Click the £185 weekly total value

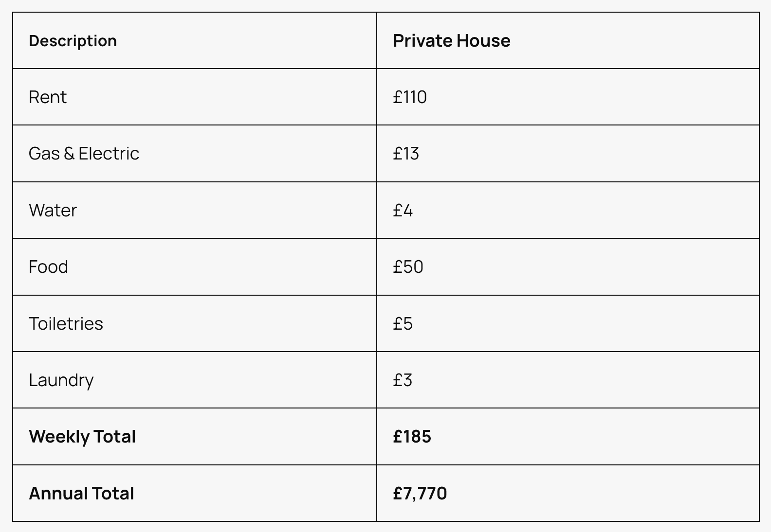412,437
